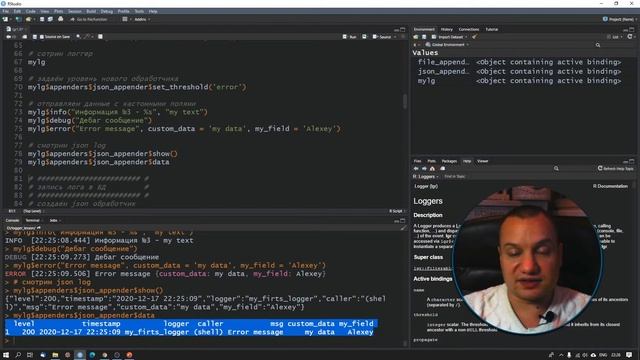This screenshot has width=640, height=360.
Task: Click Run in editor toolbar
Action: (349, 37)
